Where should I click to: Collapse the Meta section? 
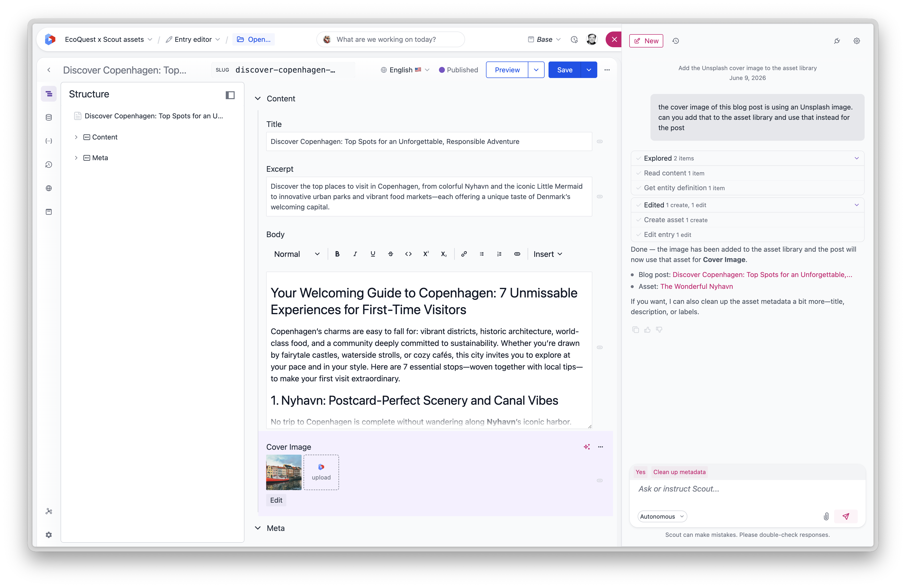click(x=258, y=528)
